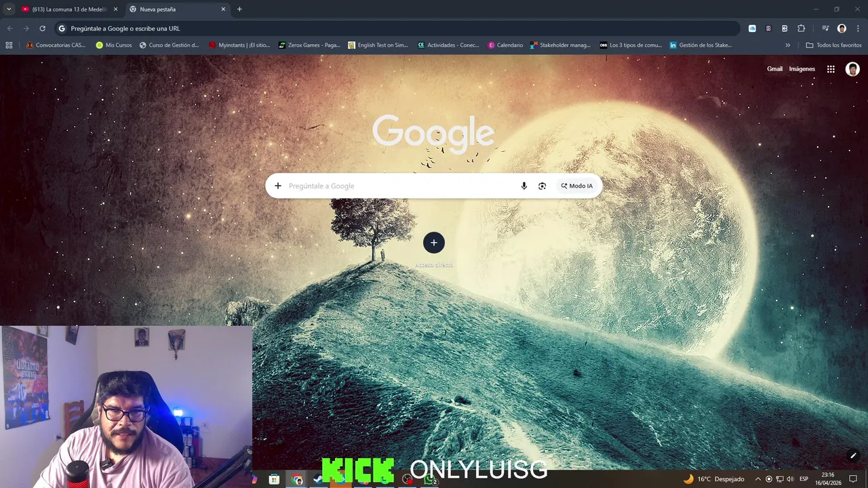Open Microsoft Store in taskbar
Image resolution: width=868 pixels, height=488 pixels.
[x=274, y=479]
